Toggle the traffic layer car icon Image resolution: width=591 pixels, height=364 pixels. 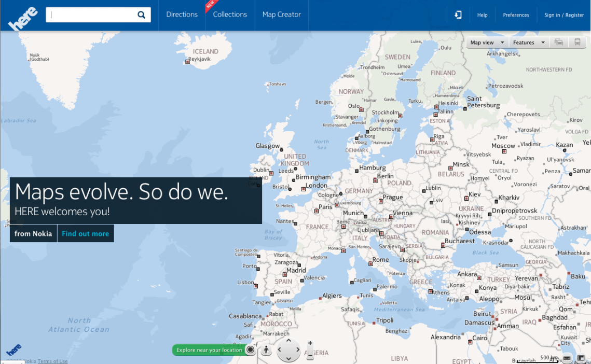click(x=559, y=43)
